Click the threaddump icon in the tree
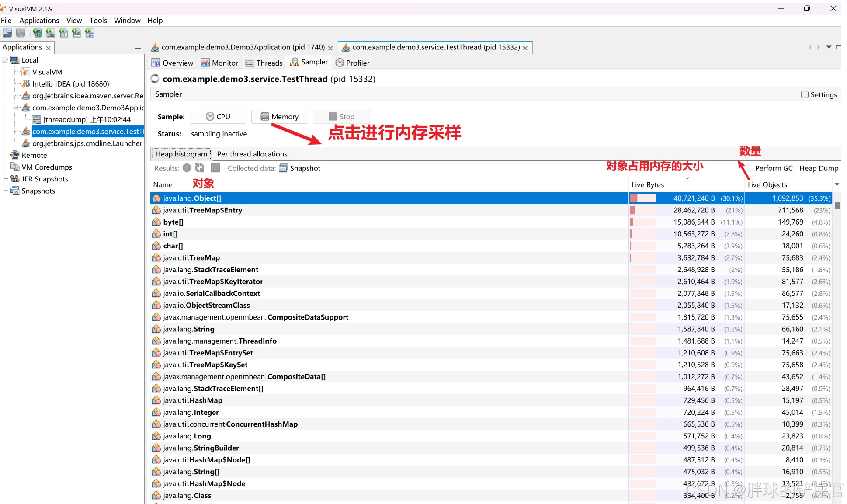 37,119
